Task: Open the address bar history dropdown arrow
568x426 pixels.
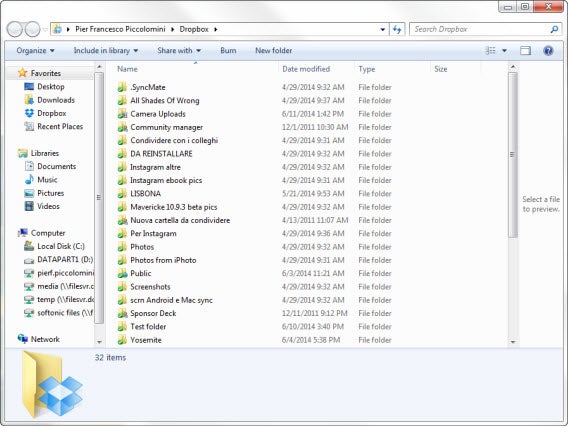Action: 383,30
